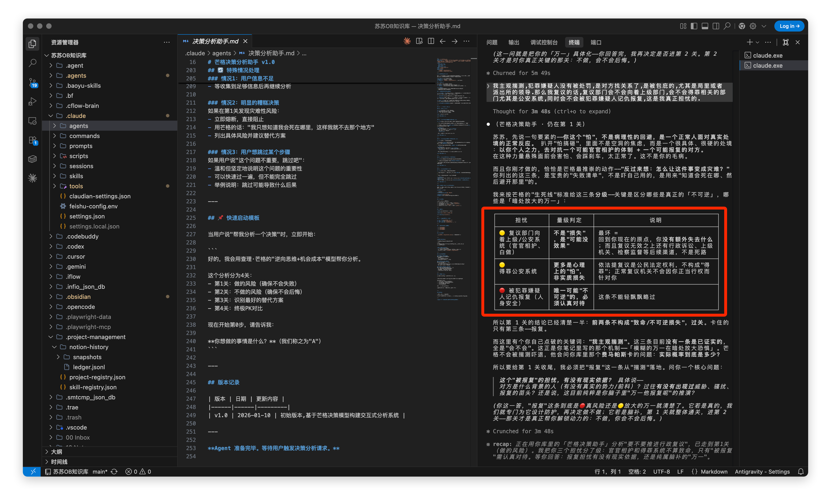Toggle the secondary sidebar visibility
The width and height of the screenshot is (831, 504).
[x=716, y=26]
